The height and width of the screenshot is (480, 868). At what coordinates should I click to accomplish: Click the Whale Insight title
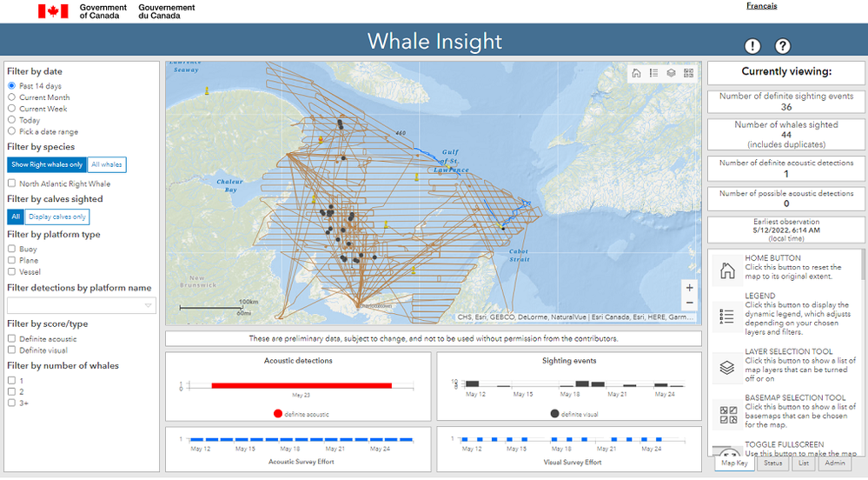pyautogui.click(x=434, y=41)
